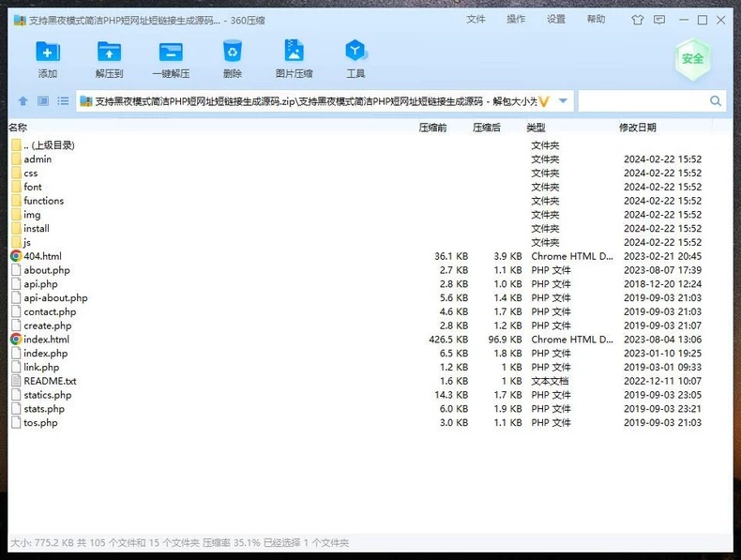This screenshot has height=560, width=741.
Task: Sort by 压缩前 column header
Action: 432,128
